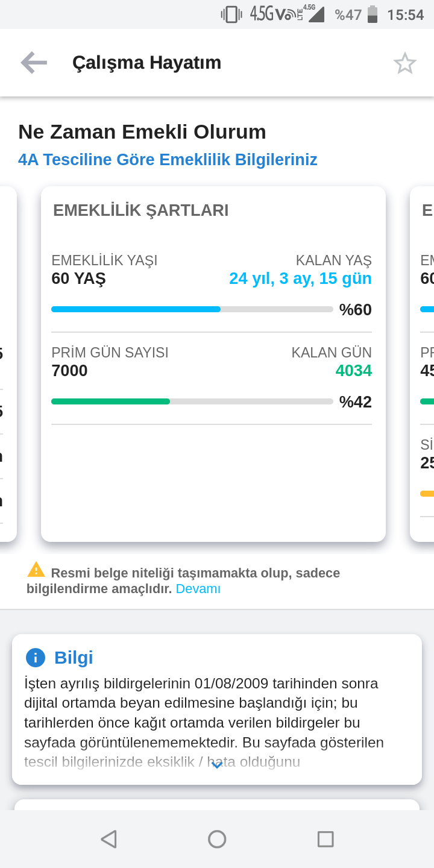
Task: Open 4A Tesciline Göre Emeklilik Bilgileriniz
Action: point(168,160)
